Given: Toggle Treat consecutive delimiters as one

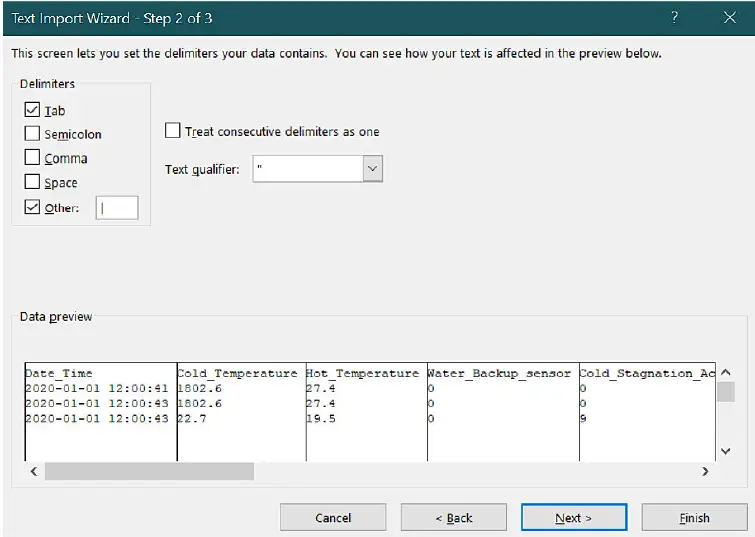Looking at the screenshot, I should click(172, 130).
